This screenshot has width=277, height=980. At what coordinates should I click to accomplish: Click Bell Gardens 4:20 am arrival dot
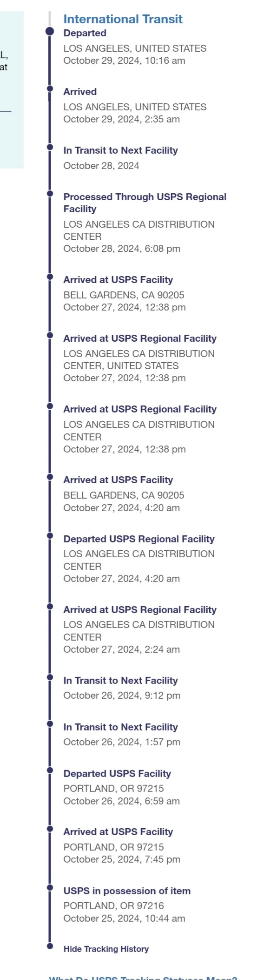tap(50, 476)
